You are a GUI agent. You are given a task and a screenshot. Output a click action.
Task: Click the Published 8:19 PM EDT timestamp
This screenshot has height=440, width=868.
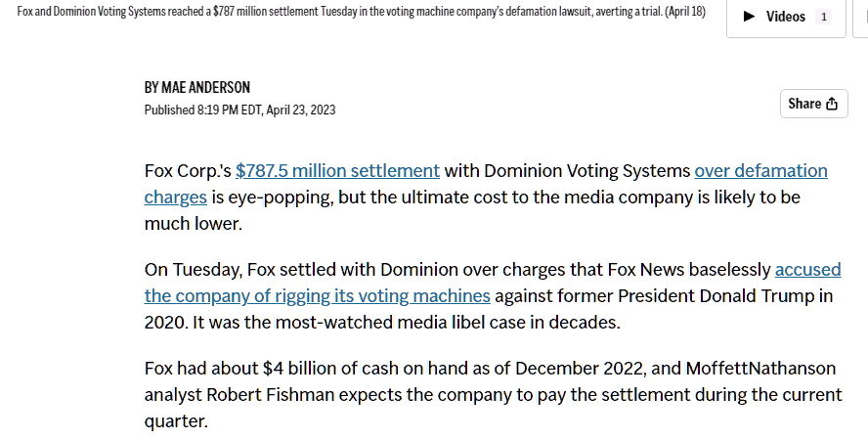tap(239, 110)
